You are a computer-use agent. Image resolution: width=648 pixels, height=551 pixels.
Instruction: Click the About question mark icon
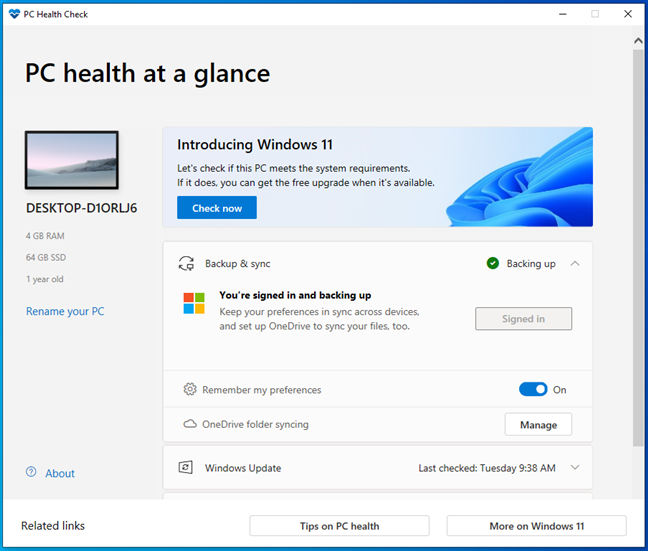[x=31, y=472]
